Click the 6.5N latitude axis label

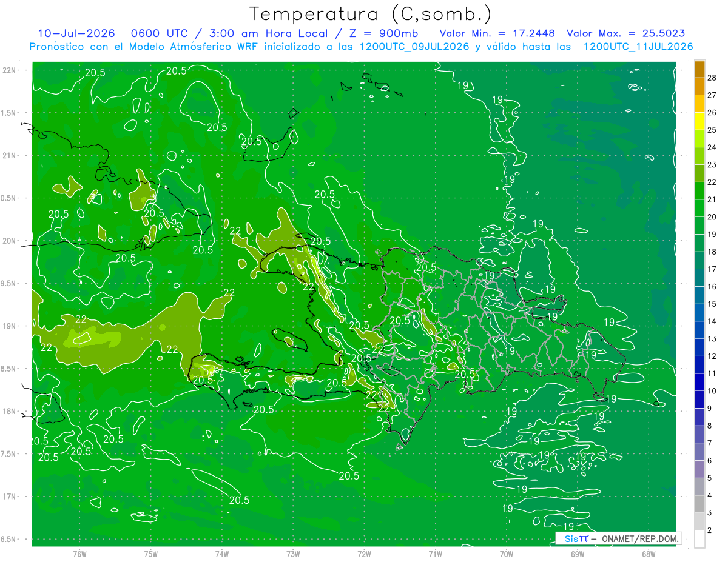click(8, 540)
